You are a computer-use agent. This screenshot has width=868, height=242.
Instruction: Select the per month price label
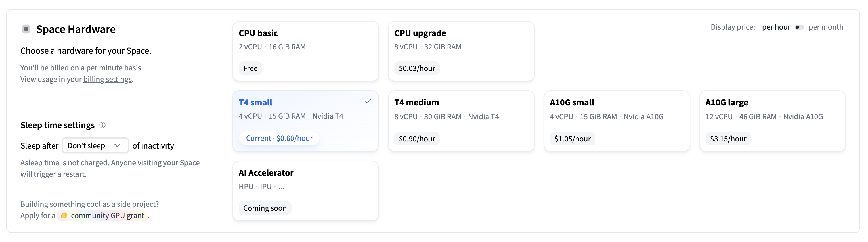[x=825, y=27]
